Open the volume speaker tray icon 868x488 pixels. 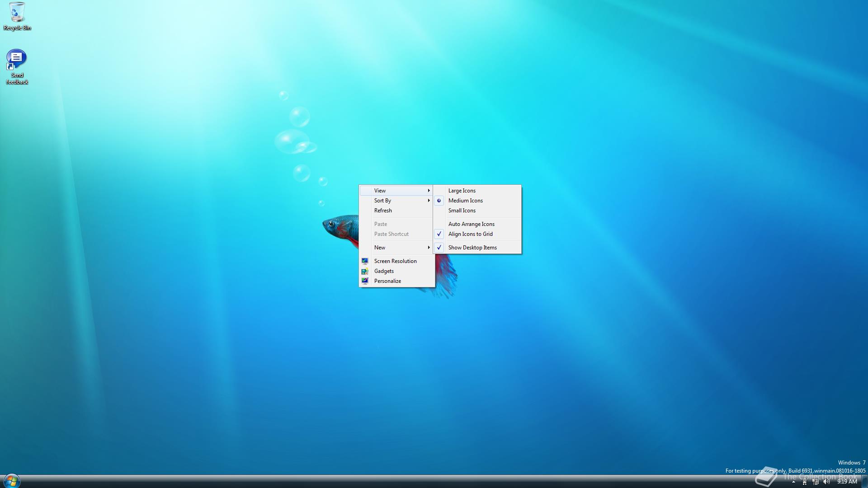pyautogui.click(x=826, y=482)
